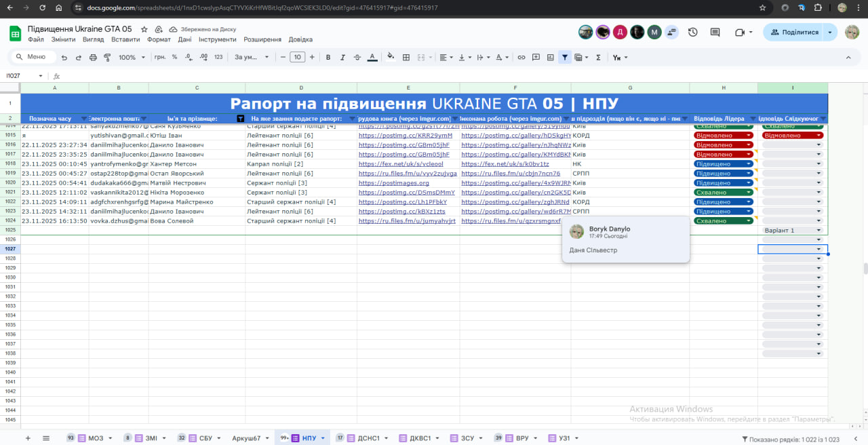Open the НПУ sheet tab menu arrow
This screenshot has width=868, height=445.
[x=323, y=438]
